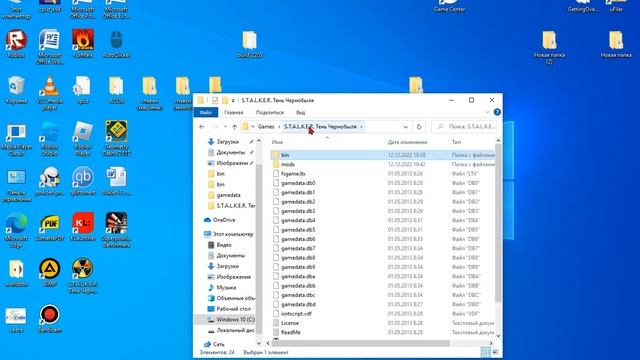Image resolution: width=640 pixels, height=360 pixels.
Task: Select the Корзина recycle bin icon
Action: point(16,90)
